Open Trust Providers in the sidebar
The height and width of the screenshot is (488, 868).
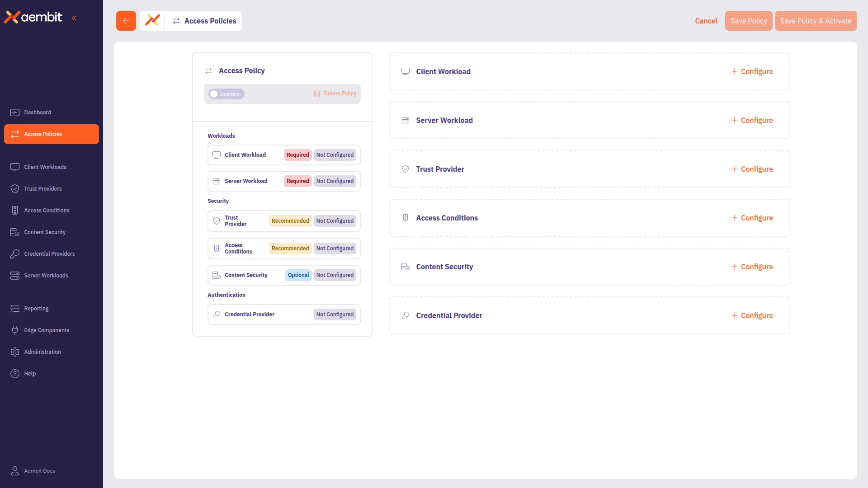[x=52, y=189]
